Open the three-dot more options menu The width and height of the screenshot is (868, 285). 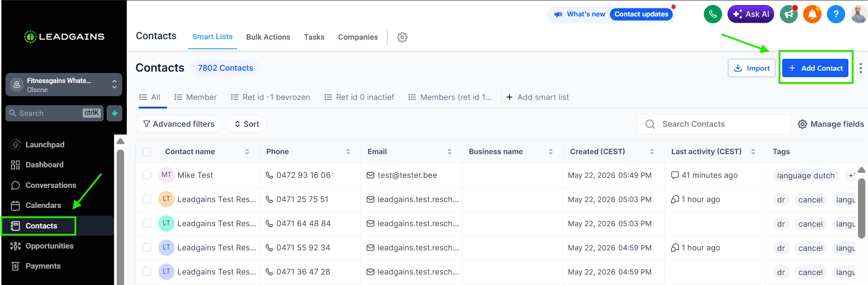[x=861, y=68]
